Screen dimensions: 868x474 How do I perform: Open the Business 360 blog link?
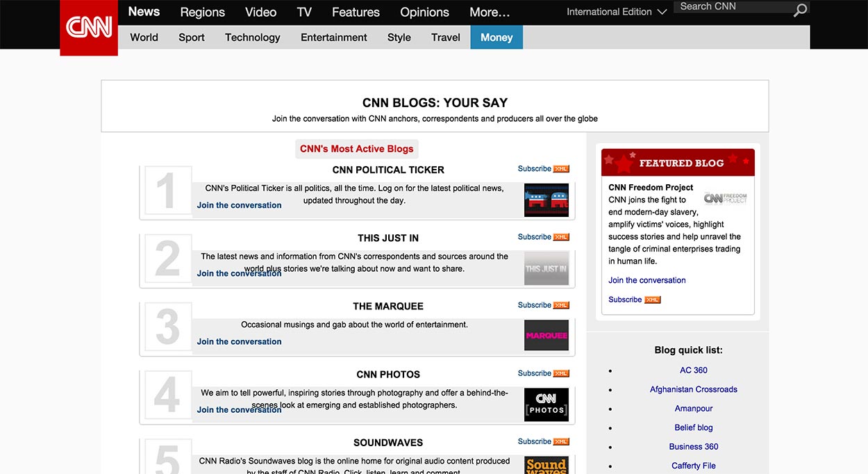[694, 447]
